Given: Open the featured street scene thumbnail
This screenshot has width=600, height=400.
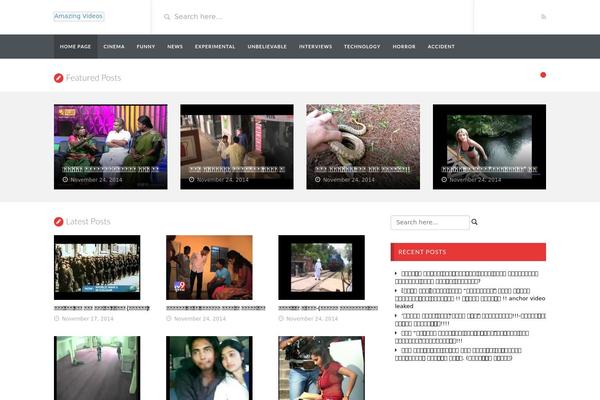Looking at the screenshot, I should pos(237,147).
